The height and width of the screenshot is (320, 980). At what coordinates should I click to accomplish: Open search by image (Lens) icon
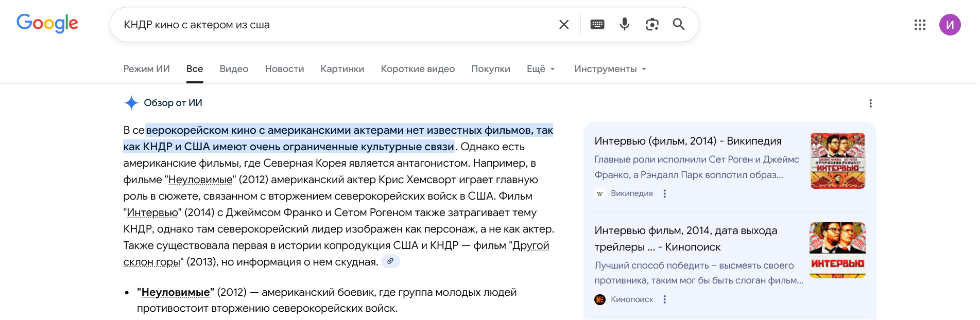(652, 25)
